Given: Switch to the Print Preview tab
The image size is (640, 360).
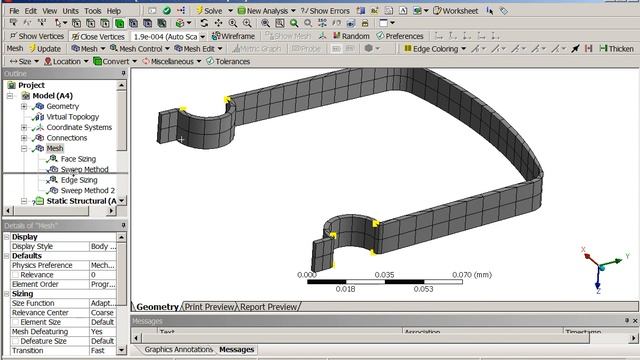Looking at the screenshot, I should tap(210, 307).
